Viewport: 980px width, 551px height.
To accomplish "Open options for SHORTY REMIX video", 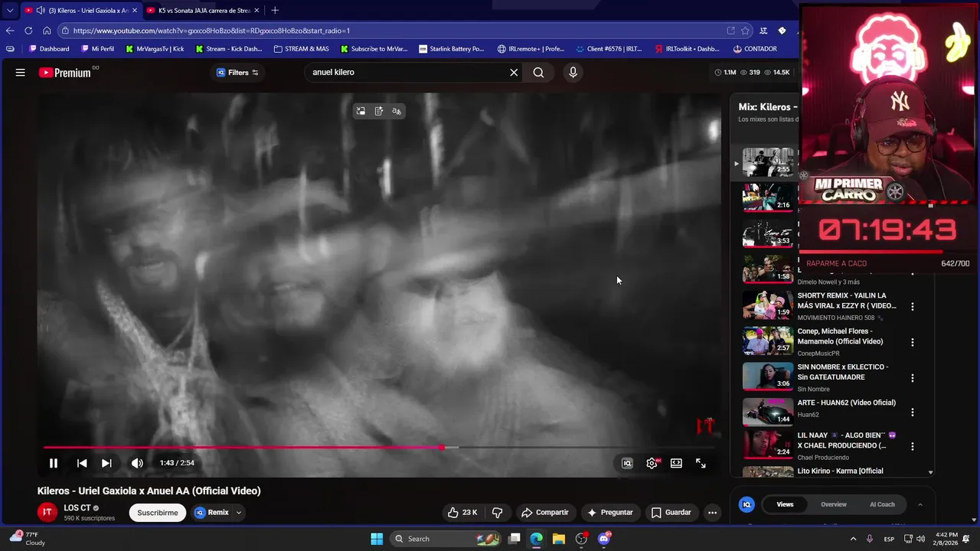I will 912,307.
